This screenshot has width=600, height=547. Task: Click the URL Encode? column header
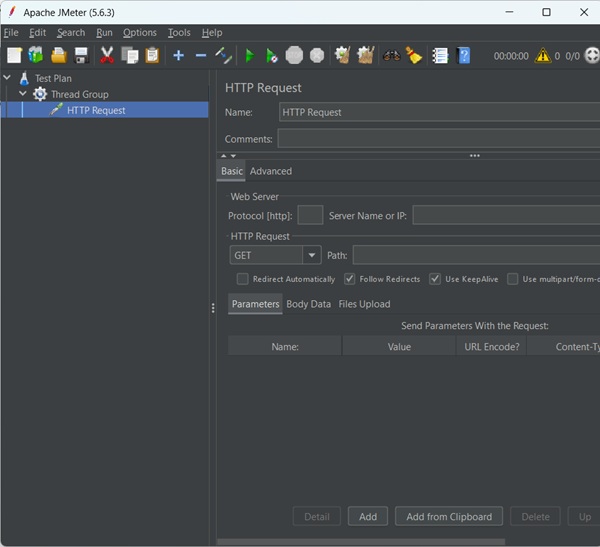pos(492,347)
